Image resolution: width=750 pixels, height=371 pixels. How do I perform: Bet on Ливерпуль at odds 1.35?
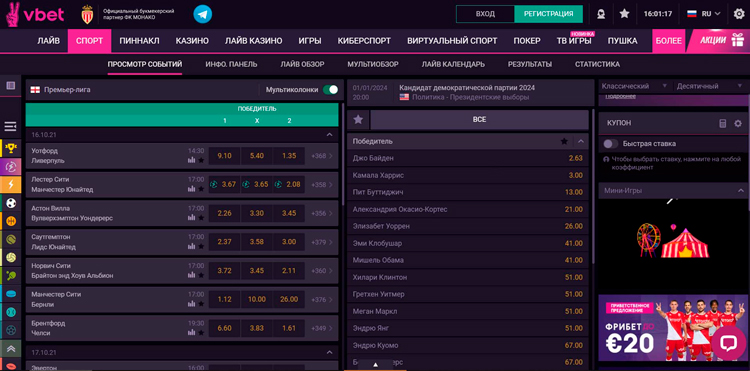click(x=289, y=156)
